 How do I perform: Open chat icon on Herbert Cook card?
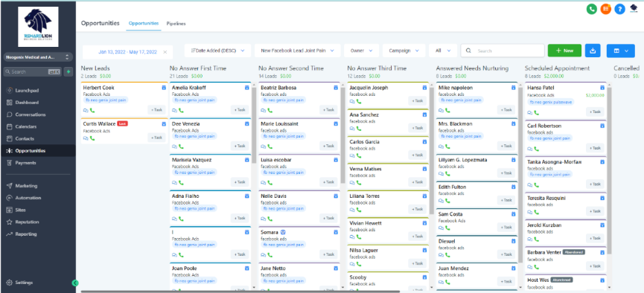coord(86,110)
